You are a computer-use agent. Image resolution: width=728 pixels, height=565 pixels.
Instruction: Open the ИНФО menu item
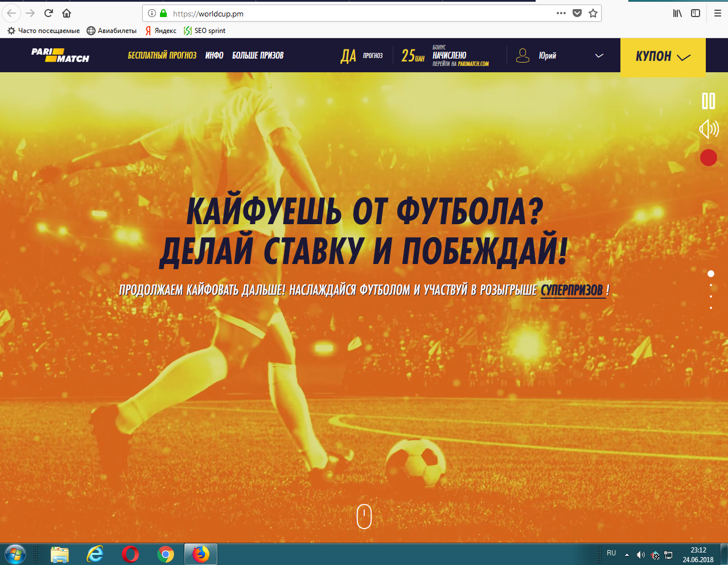coord(214,56)
